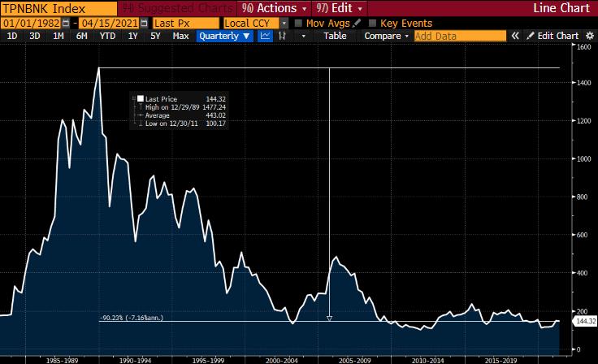Screen dimensions: 598x364
Task: Open the start date calendar icon
Action: 66,24
